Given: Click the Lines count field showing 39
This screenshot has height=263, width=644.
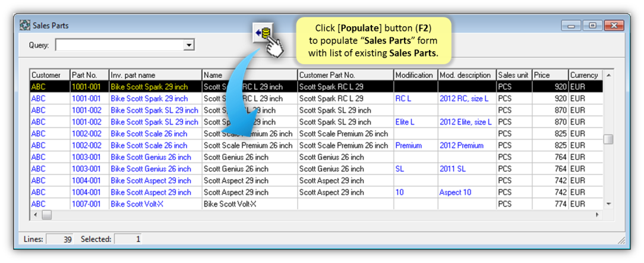Looking at the screenshot, I should pyautogui.click(x=59, y=239).
